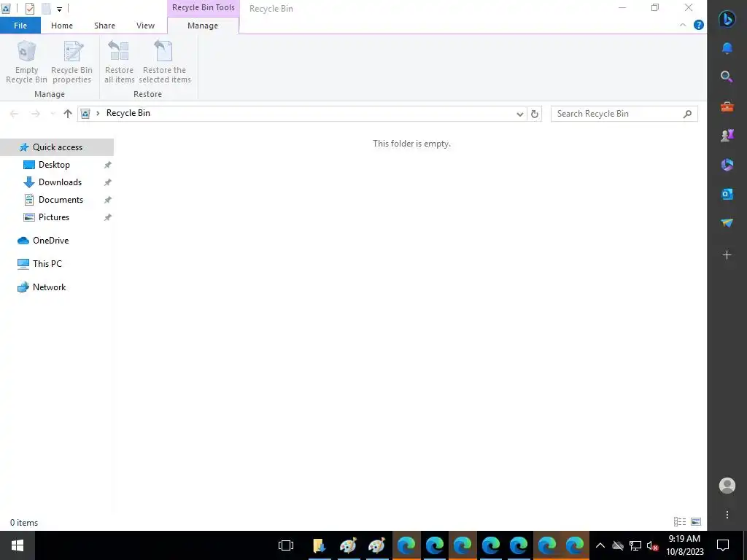Click the Search Recycle Bin field

tap(624, 114)
